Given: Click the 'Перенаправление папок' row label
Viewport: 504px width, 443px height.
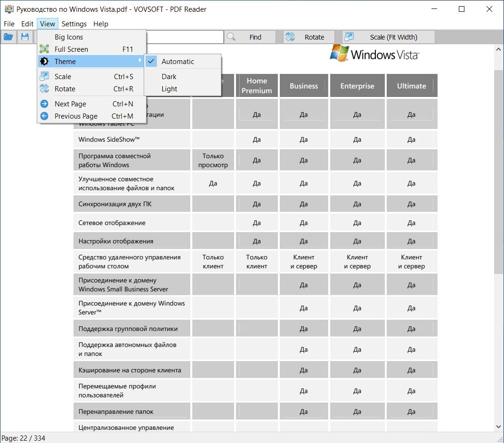Looking at the screenshot, I should 116,411.
